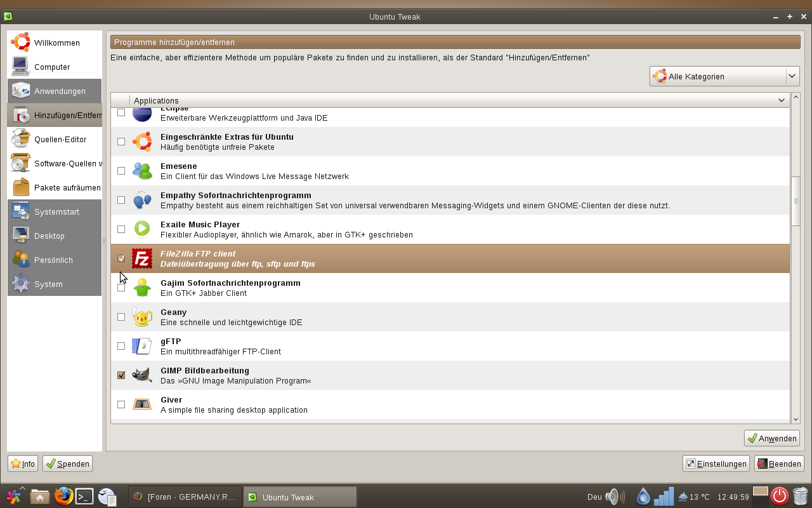Select the Pakete aufräumen entry

tap(55, 187)
